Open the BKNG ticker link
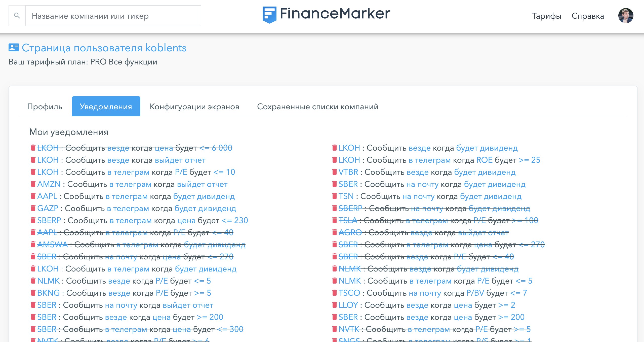The height and width of the screenshot is (342, 644). point(48,293)
